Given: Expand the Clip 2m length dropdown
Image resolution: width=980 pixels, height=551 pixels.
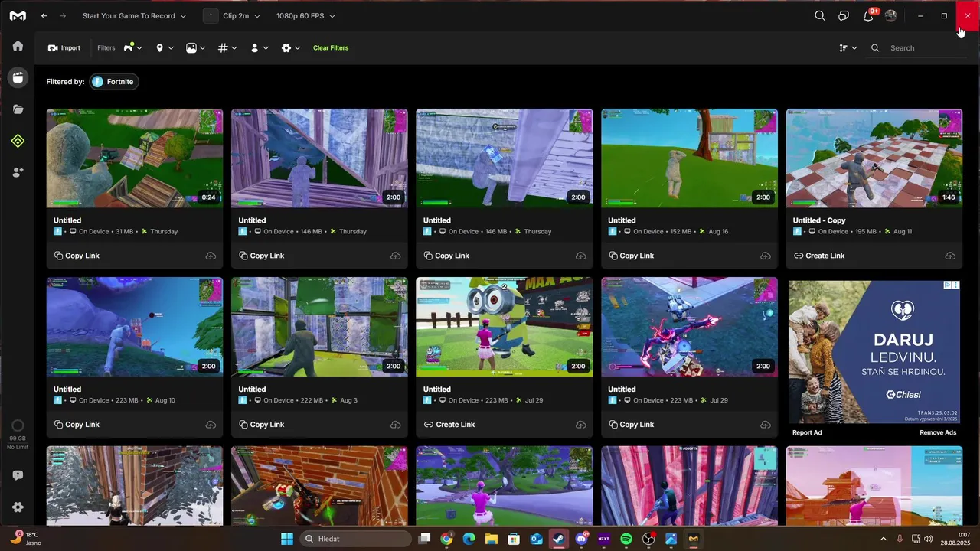Looking at the screenshot, I should click(x=232, y=15).
